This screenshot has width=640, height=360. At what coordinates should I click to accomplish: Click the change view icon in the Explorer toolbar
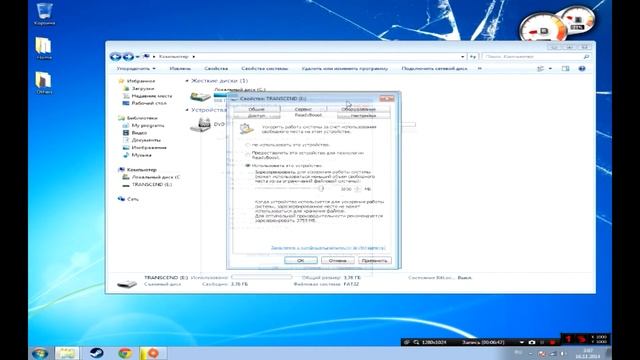(540, 69)
